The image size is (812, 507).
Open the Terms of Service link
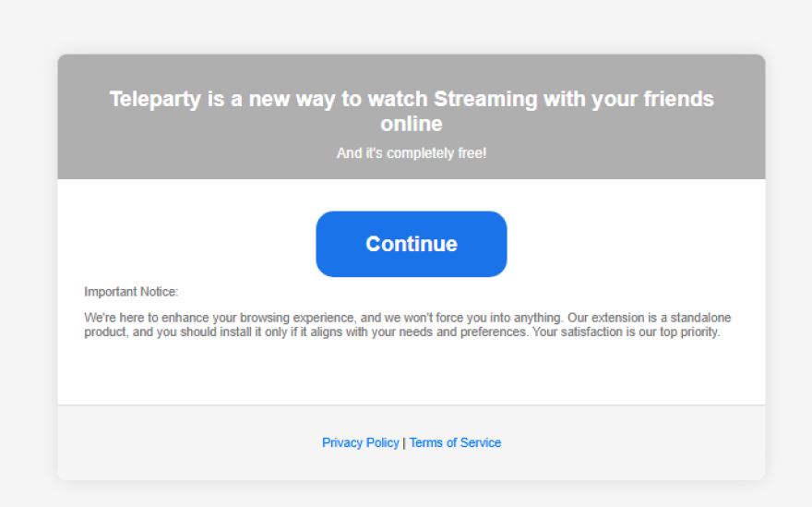tap(455, 443)
